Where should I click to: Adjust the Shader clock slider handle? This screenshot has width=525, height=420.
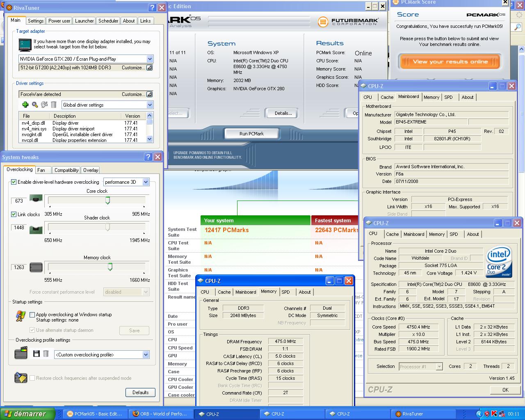click(x=107, y=227)
